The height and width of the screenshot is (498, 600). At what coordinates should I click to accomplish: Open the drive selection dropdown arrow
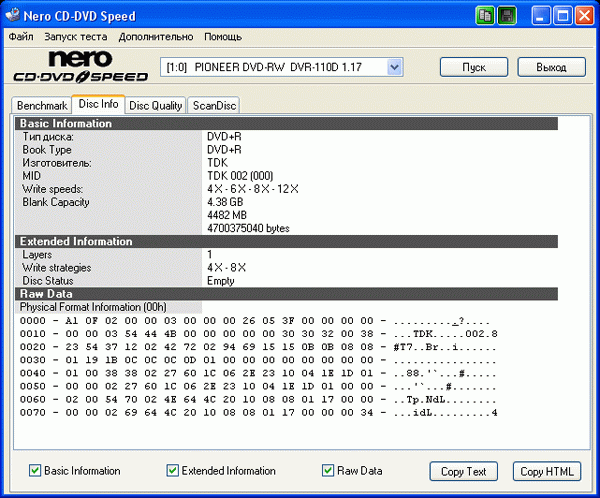point(394,67)
